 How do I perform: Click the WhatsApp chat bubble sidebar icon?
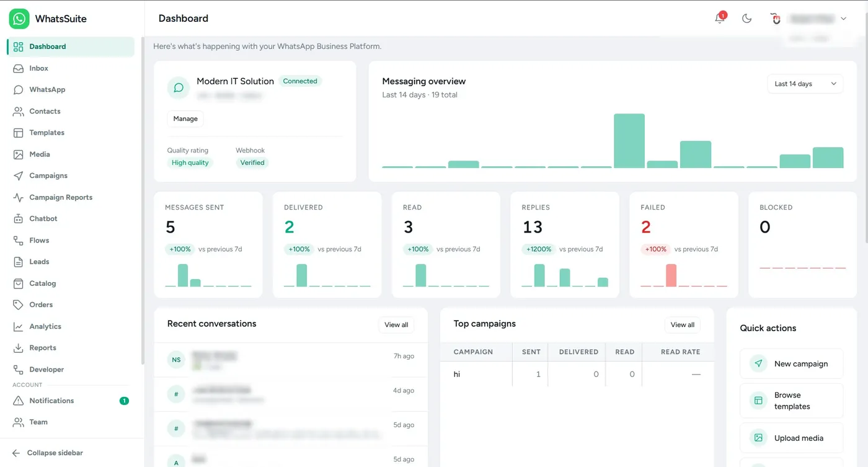[x=19, y=90]
